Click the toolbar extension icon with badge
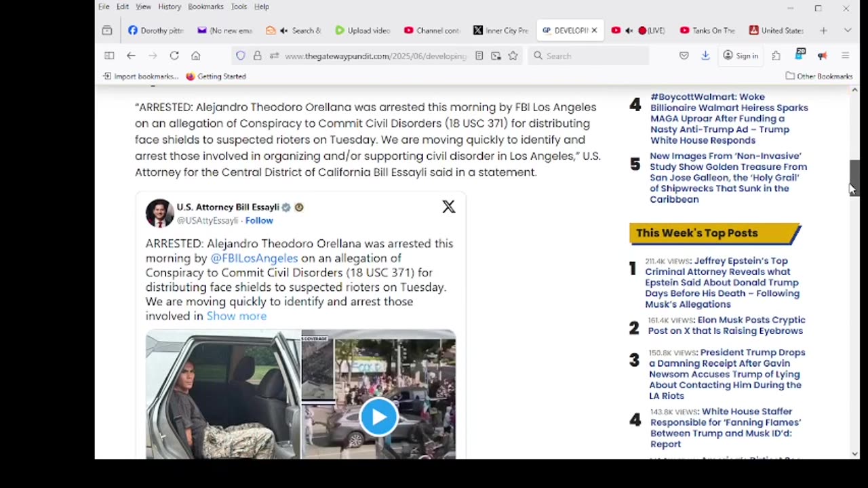This screenshot has height=488, width=868. [800, 54]
